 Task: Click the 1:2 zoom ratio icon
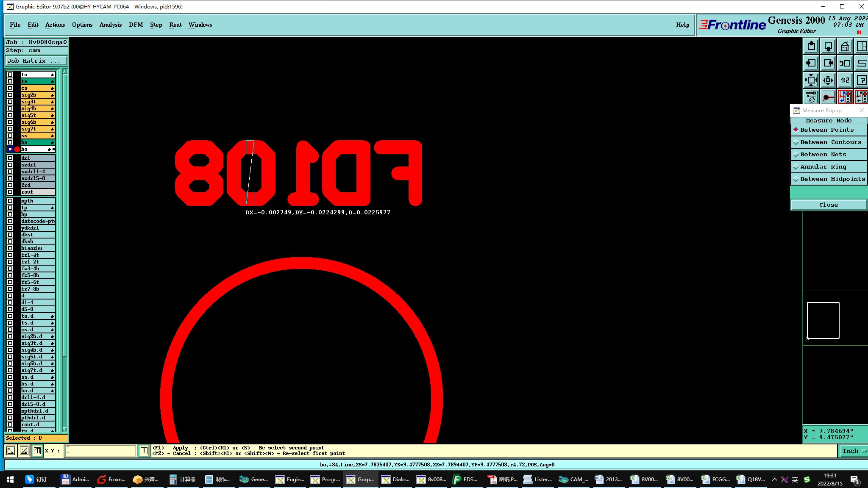point(845,80)
